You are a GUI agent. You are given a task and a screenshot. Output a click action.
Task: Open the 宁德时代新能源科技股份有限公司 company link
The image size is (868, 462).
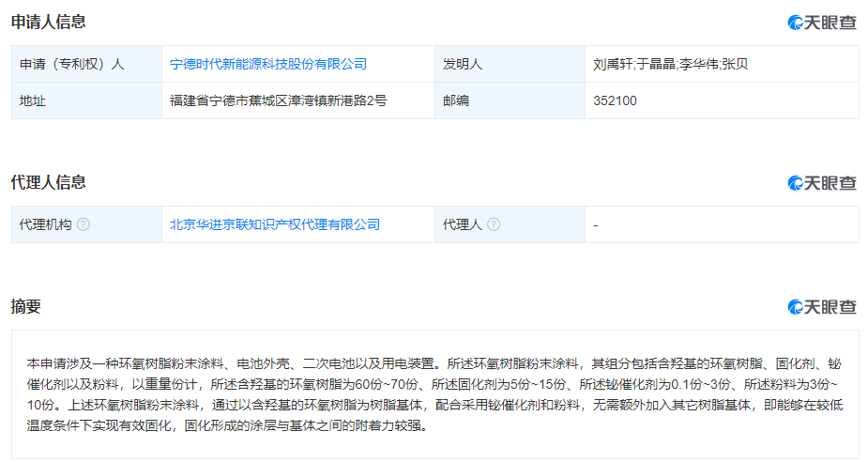(x=267, y=65)
